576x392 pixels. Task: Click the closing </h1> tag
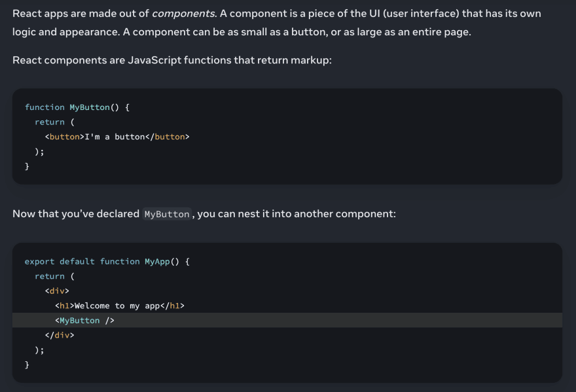172,306
